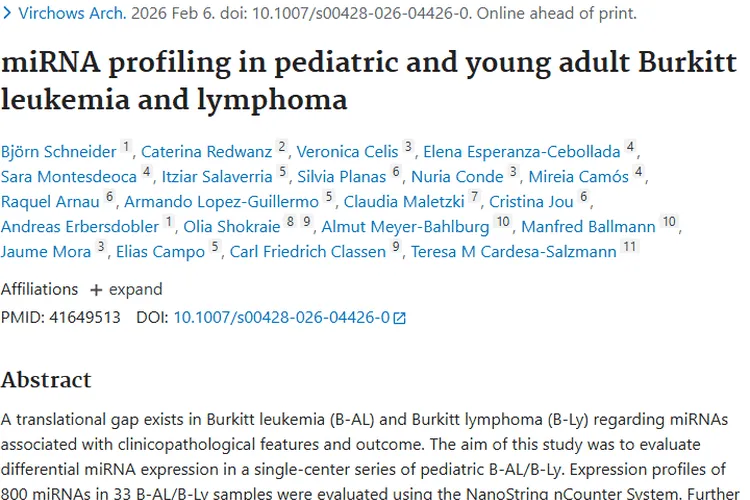
Task: Click affiliation superscript 11 after Cardesa-Salzmann
Action: tap(629, 248)
